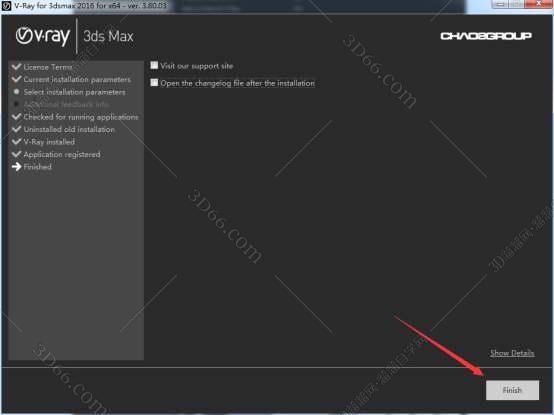Screen dimensions: 554x415
Task: Click the arrow icon beside Finished
Action: [x=16, y=166]
